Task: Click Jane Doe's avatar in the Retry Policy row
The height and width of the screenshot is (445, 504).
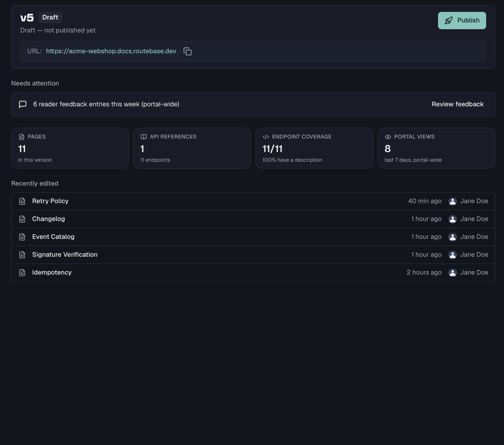Action: tap(452, 201)
